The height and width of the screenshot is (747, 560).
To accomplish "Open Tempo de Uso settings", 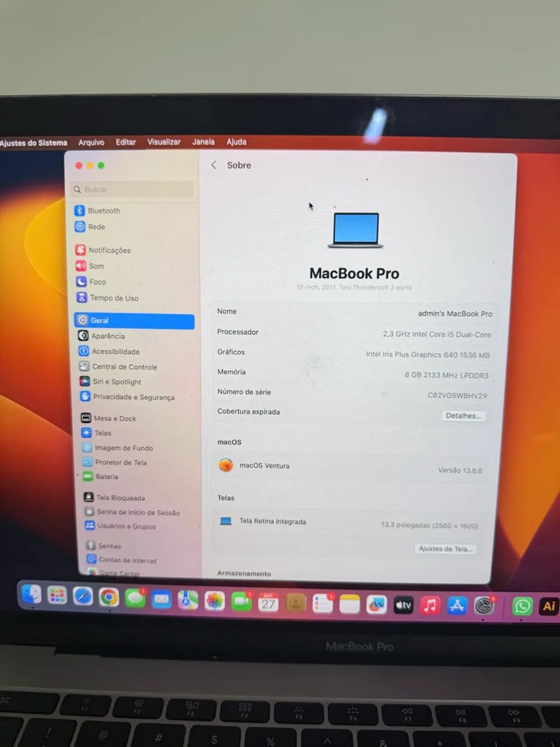I will (x=107, y=298).
